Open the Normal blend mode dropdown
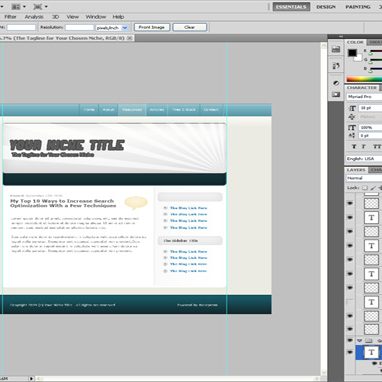Image resolution: width=382 pixels, height=382 pixels. pyautogui.click(x=364, y=178)
